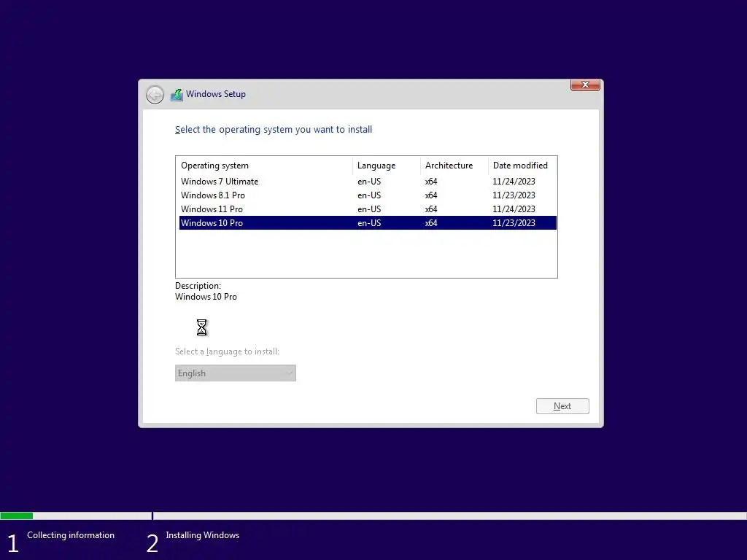The image size is (747, 560).
Task: Click the Windows Setup title icon
Action: 177,94
